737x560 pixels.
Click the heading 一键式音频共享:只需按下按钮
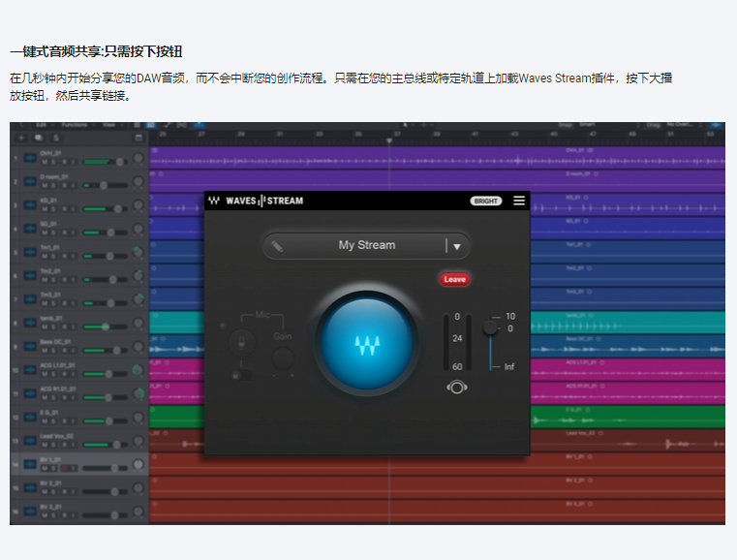[96, 51]
